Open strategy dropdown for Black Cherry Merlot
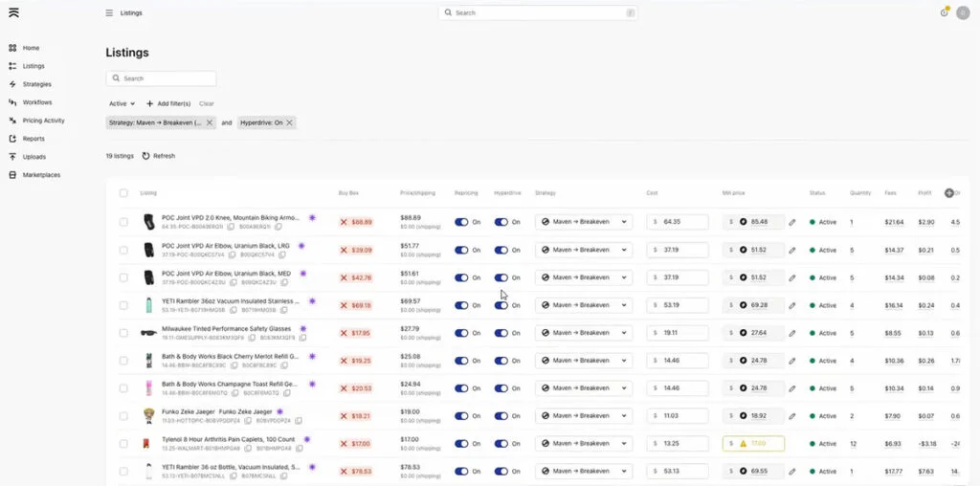Image resolution: width=980 pixels, height=486 pixels. [584, 361]
